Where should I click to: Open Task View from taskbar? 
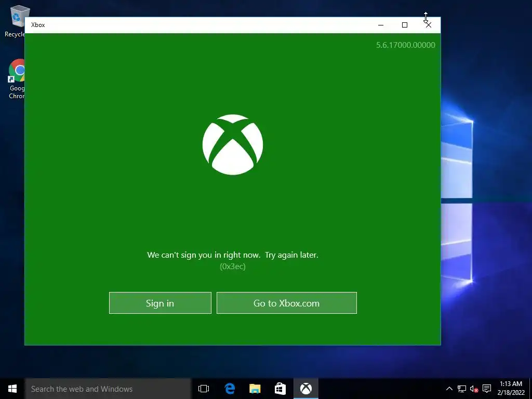click(x=204, y=389)
